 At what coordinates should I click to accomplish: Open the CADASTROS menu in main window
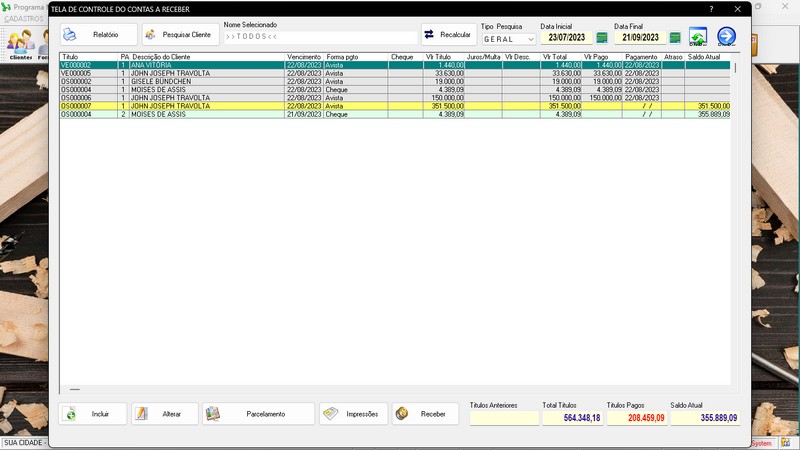pyautogui.click(x=24, y=19)
